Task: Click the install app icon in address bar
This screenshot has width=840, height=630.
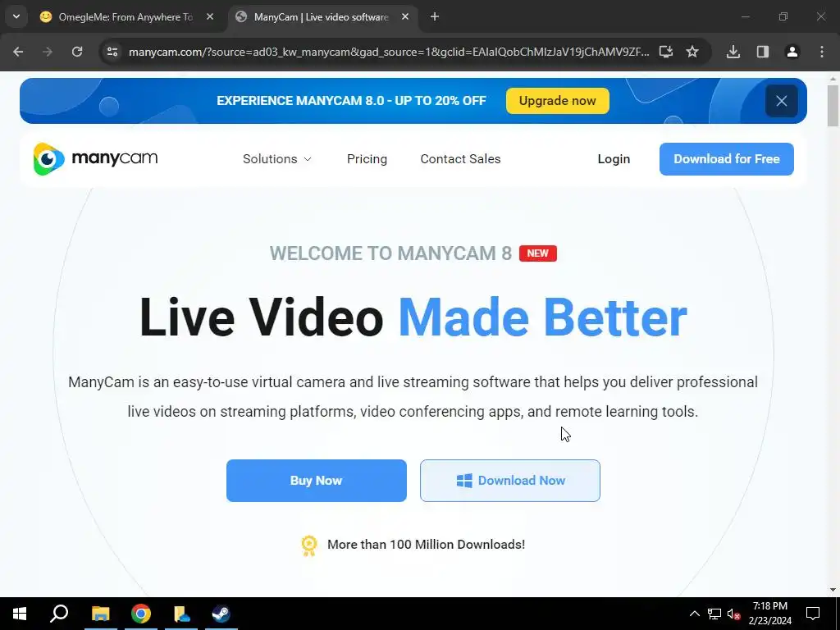Action: point(666,52)
